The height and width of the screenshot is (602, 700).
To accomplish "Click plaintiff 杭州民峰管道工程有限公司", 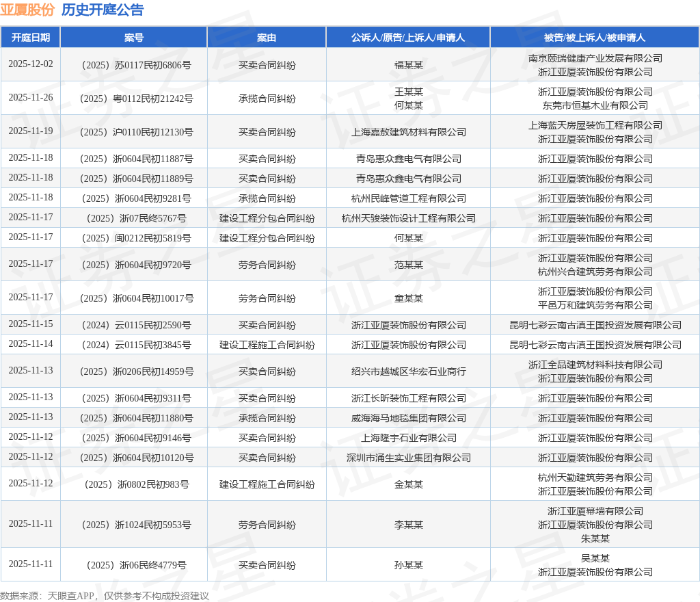I will tap(409, 199).
